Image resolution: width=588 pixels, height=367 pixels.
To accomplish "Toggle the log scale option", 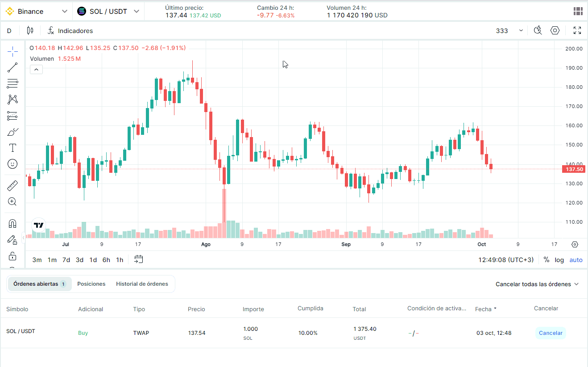I will pos(559,260).
